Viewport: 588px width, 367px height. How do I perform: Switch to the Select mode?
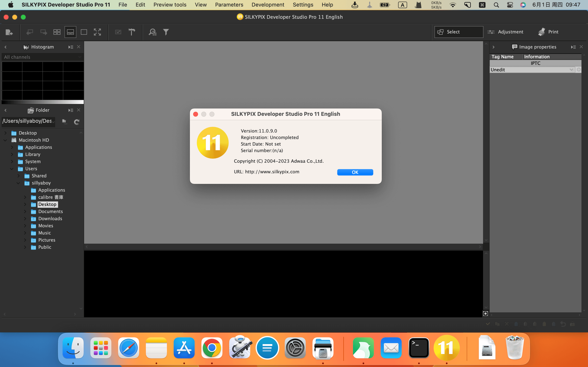pos(459,32)
